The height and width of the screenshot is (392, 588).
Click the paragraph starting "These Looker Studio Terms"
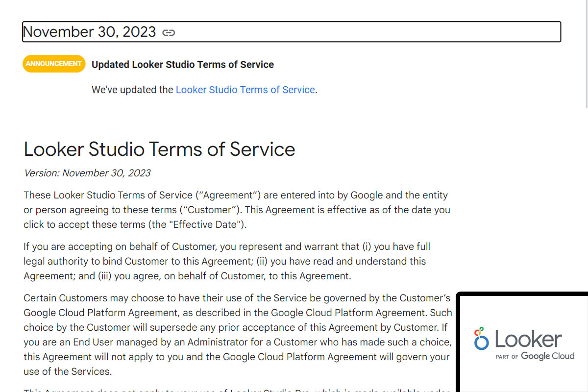237,210
